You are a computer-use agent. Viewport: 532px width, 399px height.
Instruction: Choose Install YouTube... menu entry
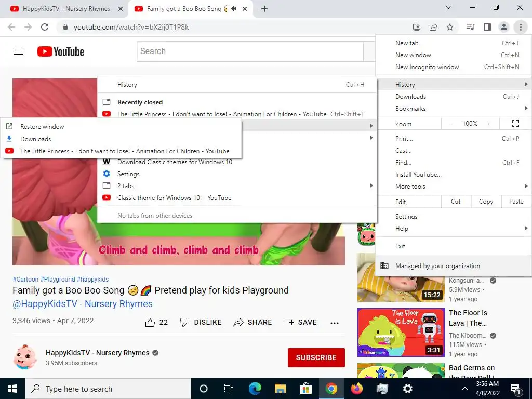[454, 175]
